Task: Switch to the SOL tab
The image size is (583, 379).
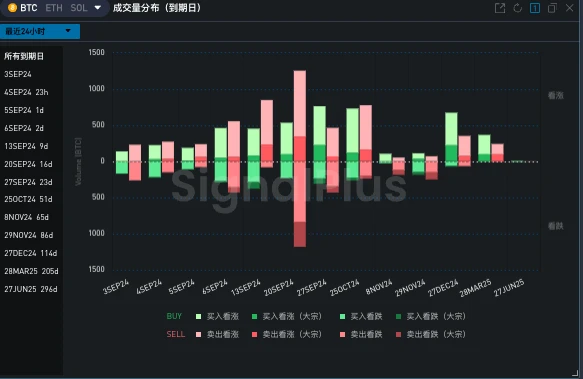Action: [79, 8]
